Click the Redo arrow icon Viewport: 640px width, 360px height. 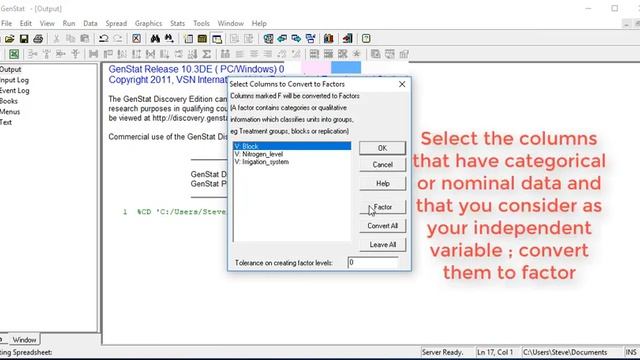pyautogui.click(x=118, y=39)
